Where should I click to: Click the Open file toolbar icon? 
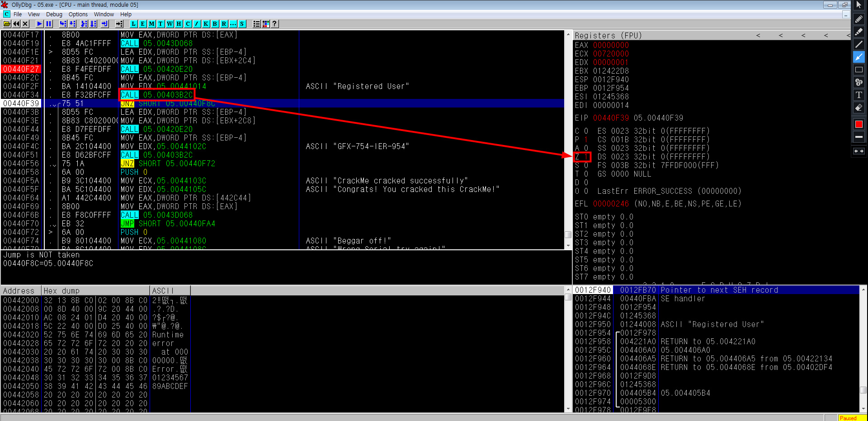click(7, 24)
